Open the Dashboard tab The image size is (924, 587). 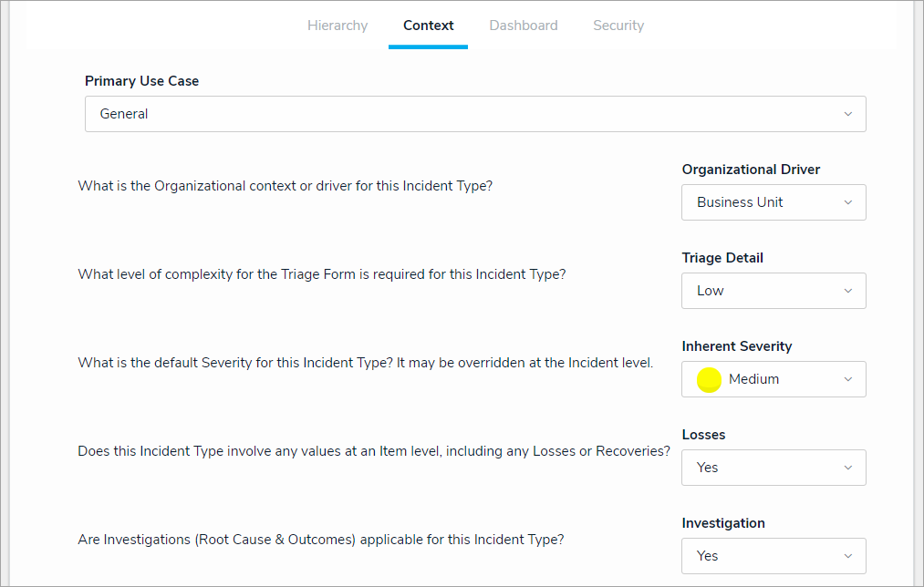(x=524, y=26)
